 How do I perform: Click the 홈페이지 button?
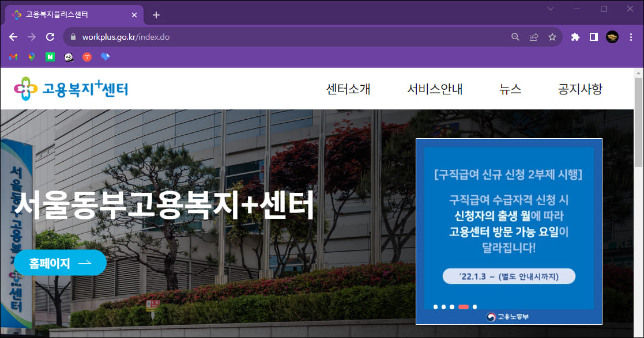point(60,263)
